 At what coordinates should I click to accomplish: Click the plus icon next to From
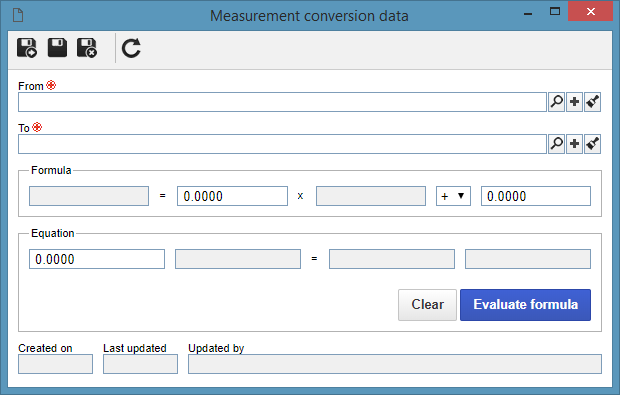[x=575, y=102]
